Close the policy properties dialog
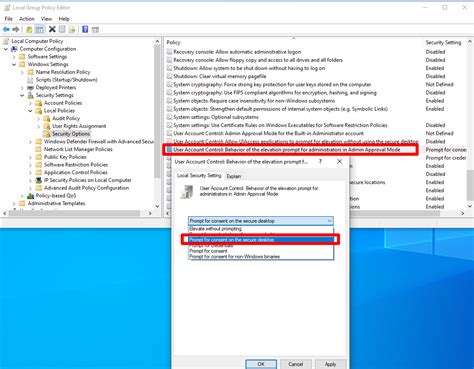The width and height of the screenshot is (474, 369). [x=339, y=162]
